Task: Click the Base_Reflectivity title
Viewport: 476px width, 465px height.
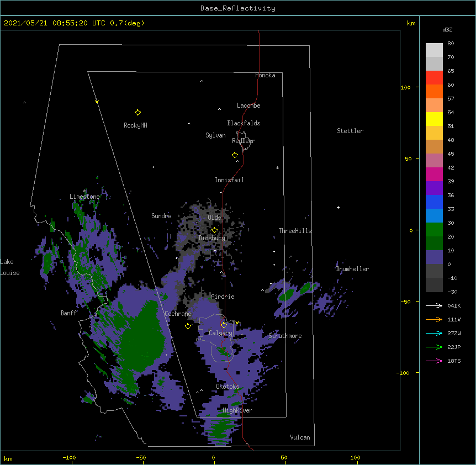Action: [238, 8]
